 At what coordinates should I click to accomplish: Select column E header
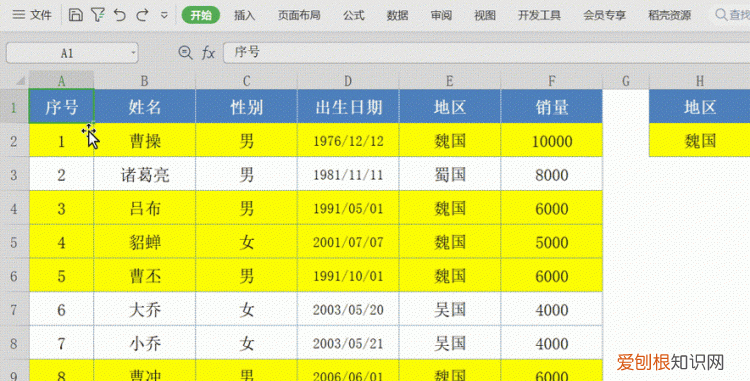(450, 81)
